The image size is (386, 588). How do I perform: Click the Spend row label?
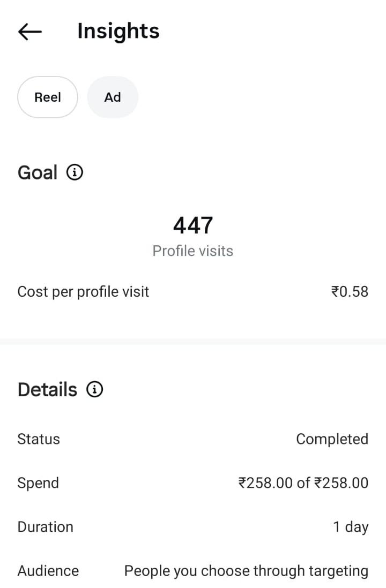pyautogui.click(x=38, y=483)
